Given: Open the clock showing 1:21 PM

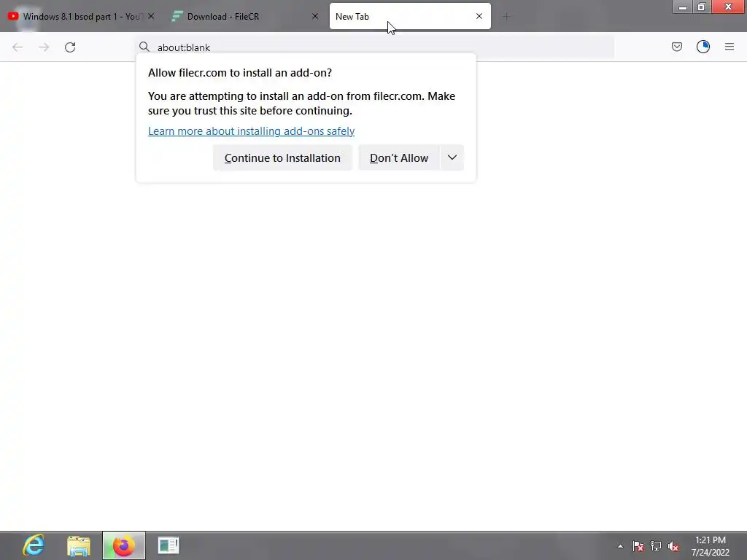Looking at the screenshot, I should pos(711,546).
